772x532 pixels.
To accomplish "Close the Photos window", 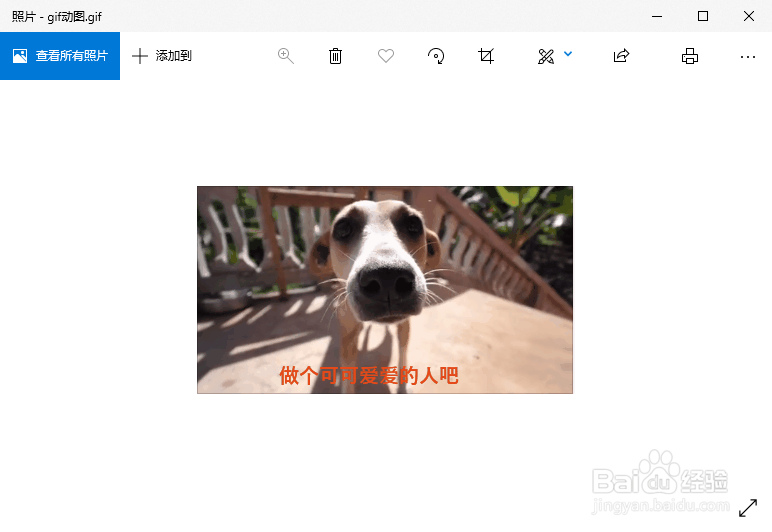I will [x=749, y=16].
